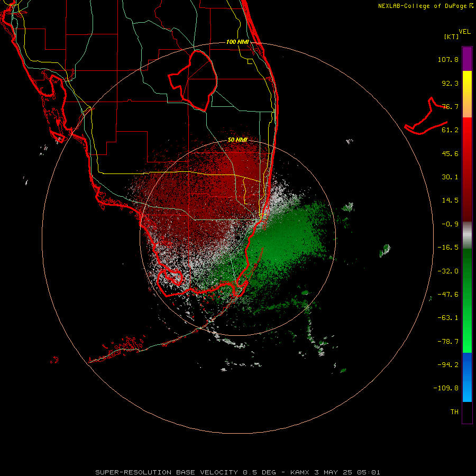Image resolution: width=476 pixels, height=476 pixels.
Task: Pick the black TH segment of the color bar
Action: [x=467, y=413]
